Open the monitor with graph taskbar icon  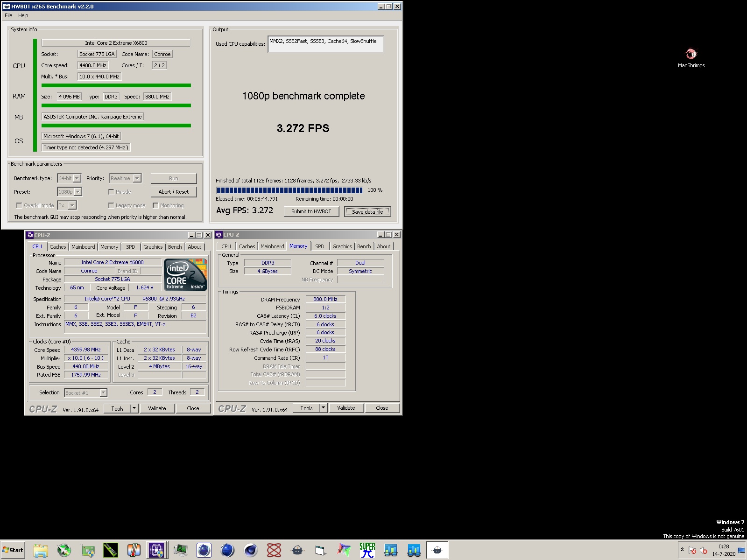click(x=181, y=550)
